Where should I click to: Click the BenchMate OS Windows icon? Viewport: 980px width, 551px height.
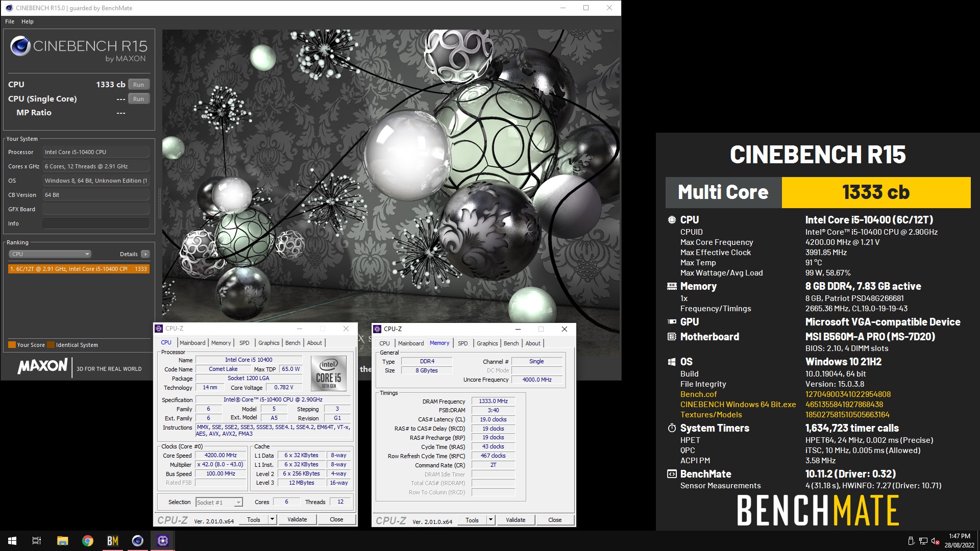tap(672, 362)
